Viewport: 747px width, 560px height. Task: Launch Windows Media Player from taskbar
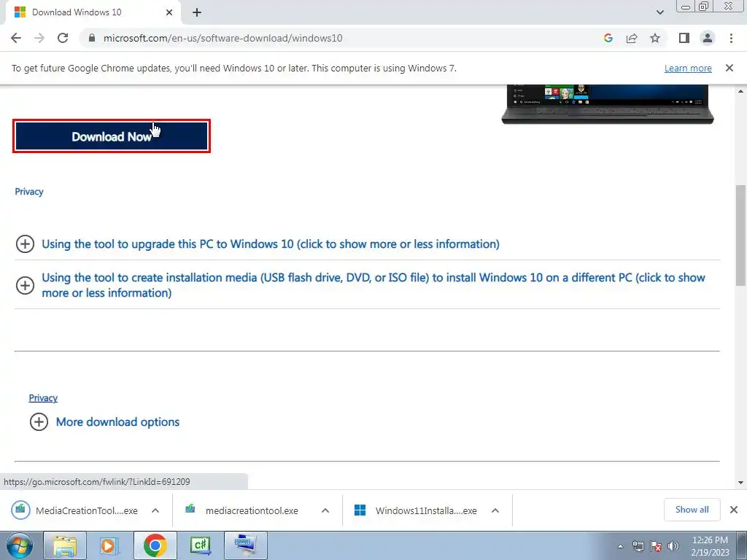(x=109, y=545)
